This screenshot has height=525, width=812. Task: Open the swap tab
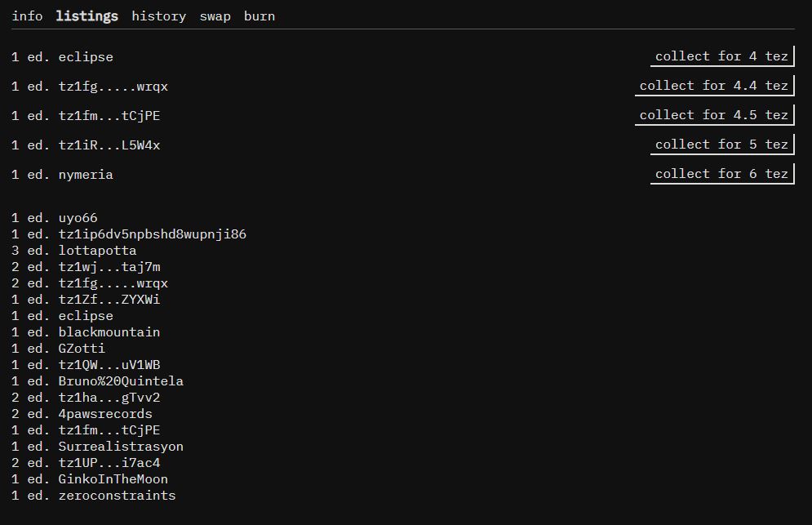(x=215, y=16)
